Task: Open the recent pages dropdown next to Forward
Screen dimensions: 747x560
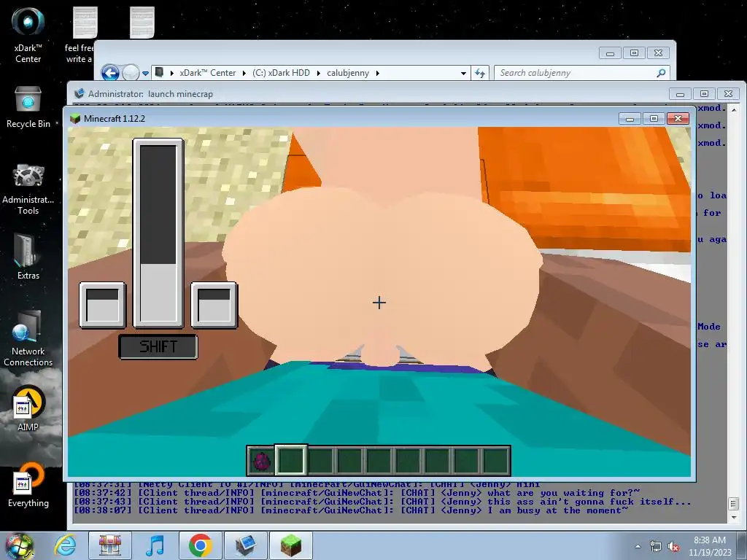Action: [x=145, y=74]
